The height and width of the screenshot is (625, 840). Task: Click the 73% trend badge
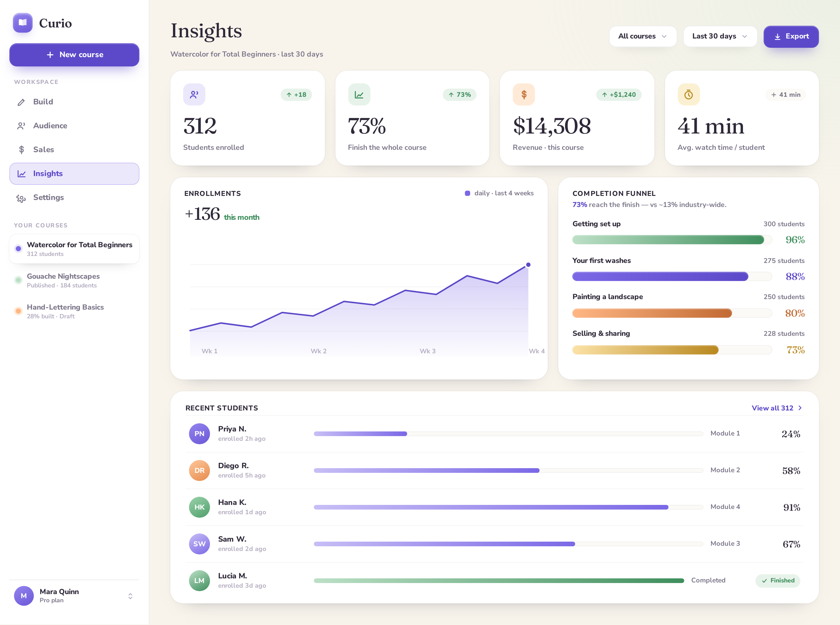click(459, 94)
